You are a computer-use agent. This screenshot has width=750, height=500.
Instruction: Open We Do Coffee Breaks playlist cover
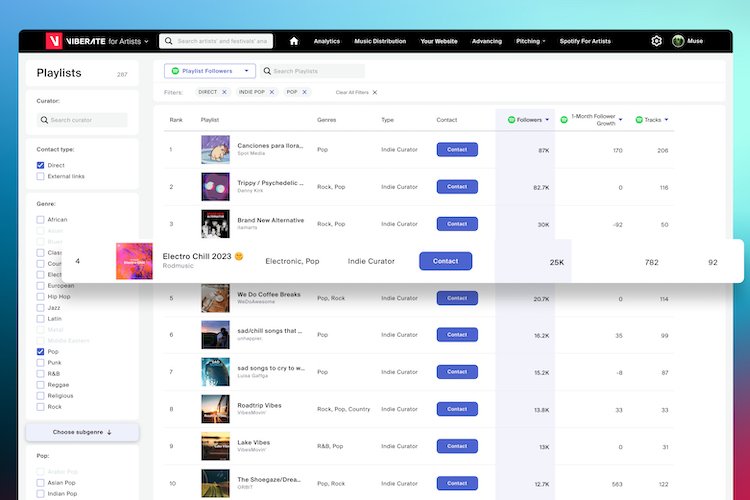[x=215, y=298]
